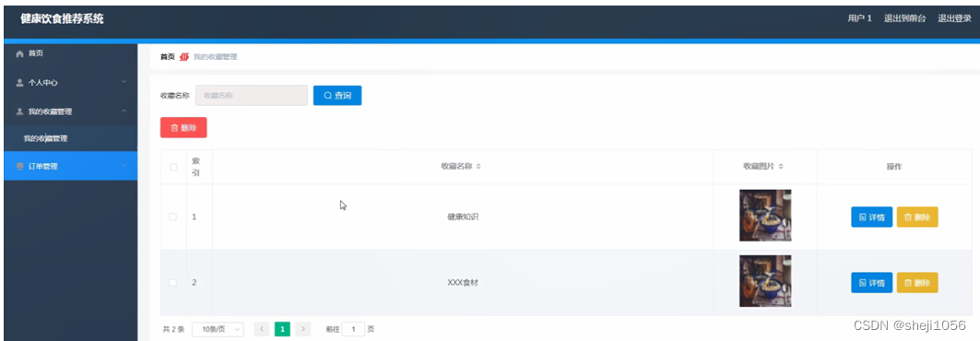This screenshot has width=980, height=341.
Task: Expand the 个人中心 sidebar chevron
Action: point(124,82)
